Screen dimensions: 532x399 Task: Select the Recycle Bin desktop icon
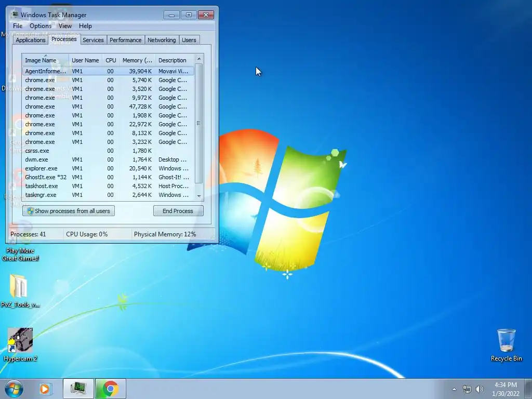tap(506, 345)
